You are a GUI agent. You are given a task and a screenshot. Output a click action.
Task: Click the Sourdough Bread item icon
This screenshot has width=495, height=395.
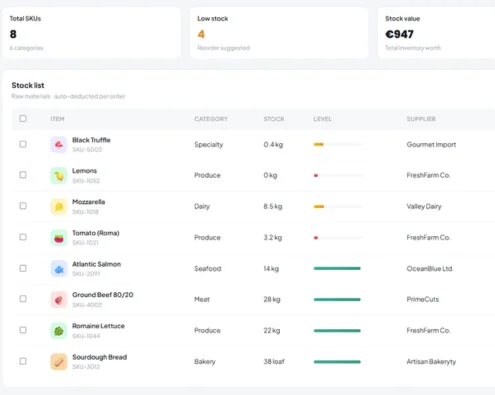point(59,362)
